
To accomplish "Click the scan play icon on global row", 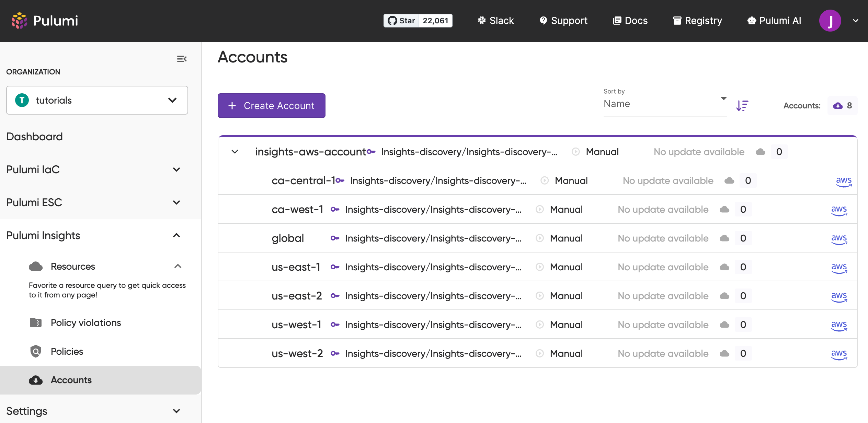I will tap(540, 238).
